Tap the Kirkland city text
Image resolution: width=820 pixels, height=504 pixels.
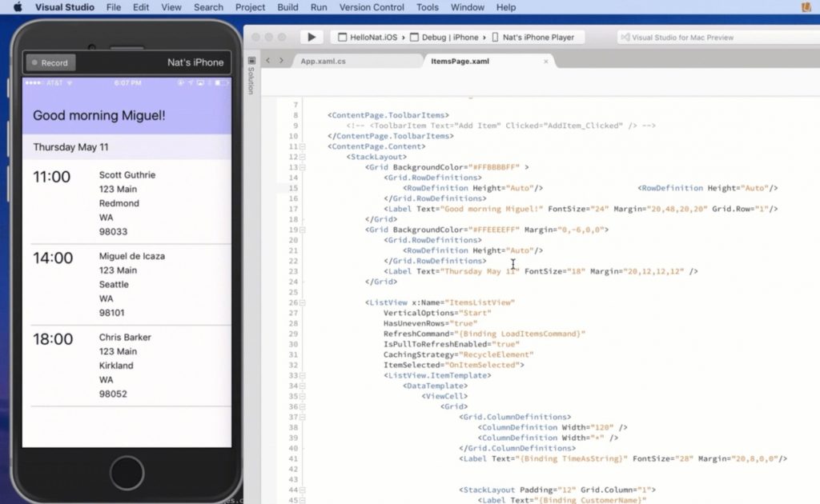(116, 366)
